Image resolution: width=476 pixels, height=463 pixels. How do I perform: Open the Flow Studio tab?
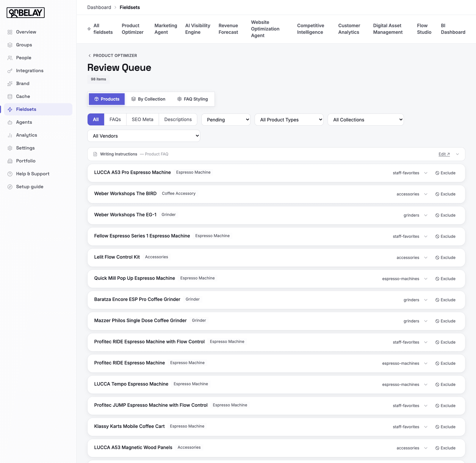coord(424,29)
